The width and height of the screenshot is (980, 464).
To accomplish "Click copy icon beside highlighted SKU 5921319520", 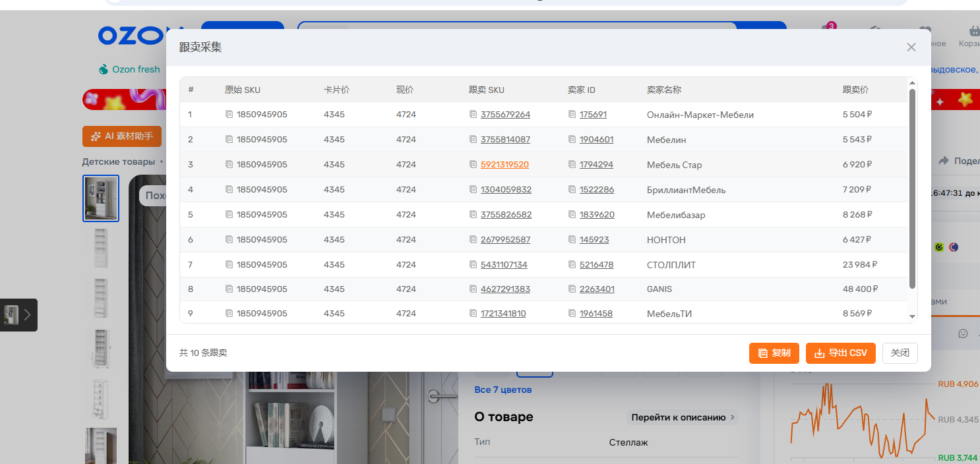I will pos(473,165).
